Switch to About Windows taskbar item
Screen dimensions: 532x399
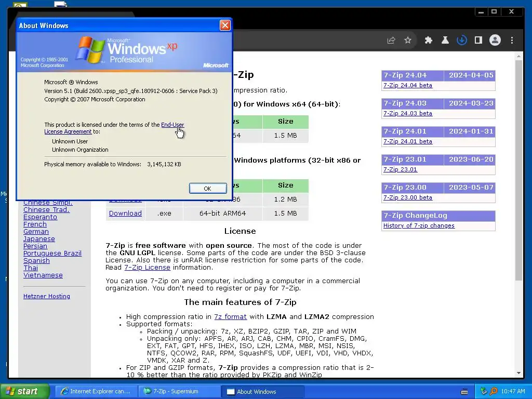point(263,392)
